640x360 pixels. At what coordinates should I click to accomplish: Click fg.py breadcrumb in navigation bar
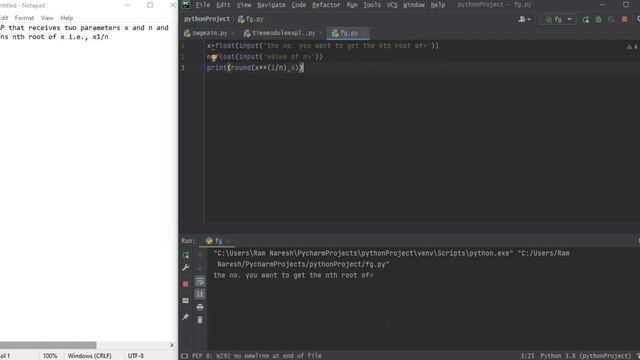click(x=251, y=19)
